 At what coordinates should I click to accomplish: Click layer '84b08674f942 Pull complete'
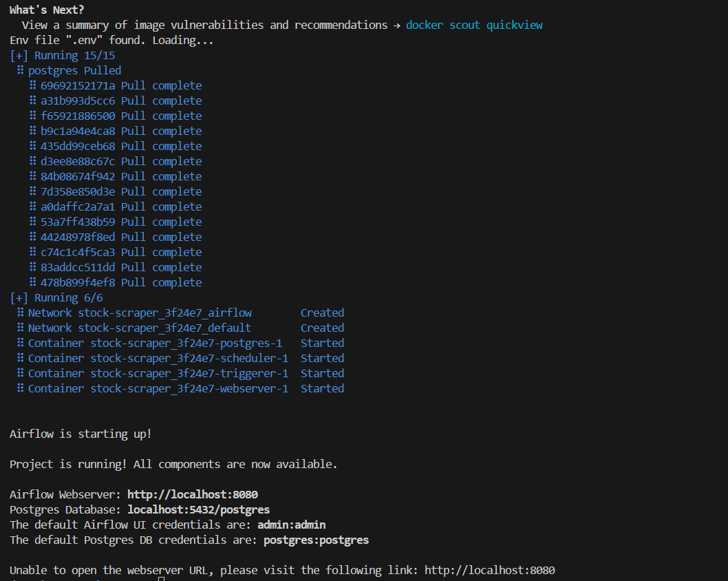(116, 176)
